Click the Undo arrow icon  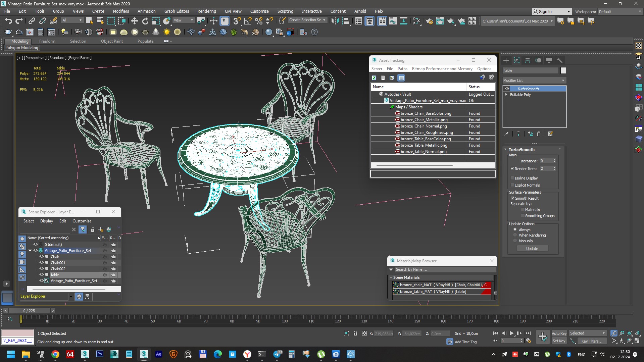[x=8, y=21]
